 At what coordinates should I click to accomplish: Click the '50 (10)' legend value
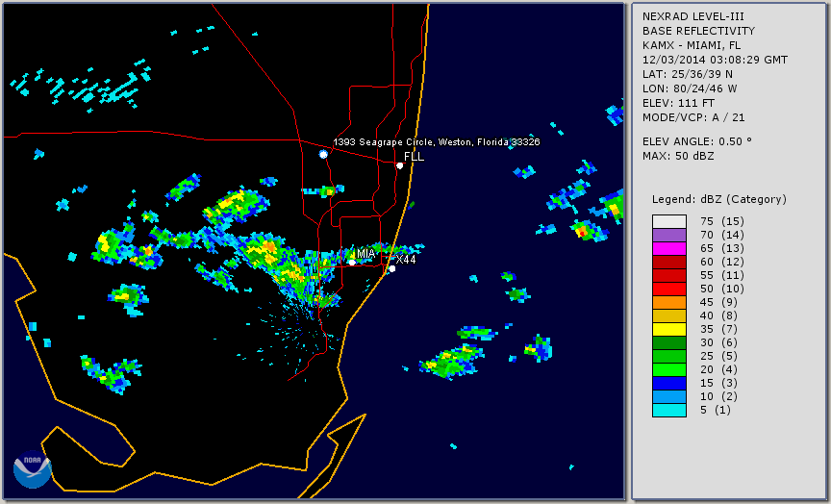[x=722, y=289]
